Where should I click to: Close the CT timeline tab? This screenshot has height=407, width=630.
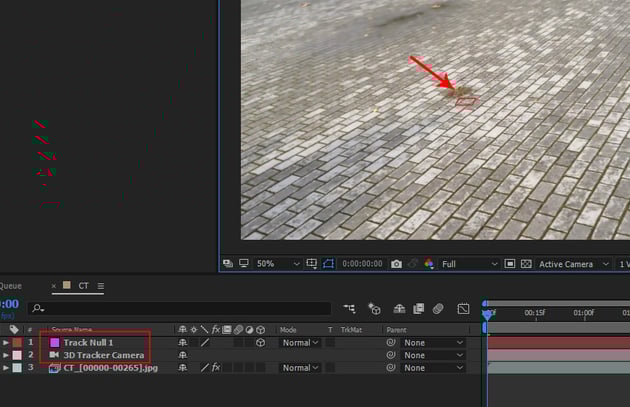click(x=53, y=286)
